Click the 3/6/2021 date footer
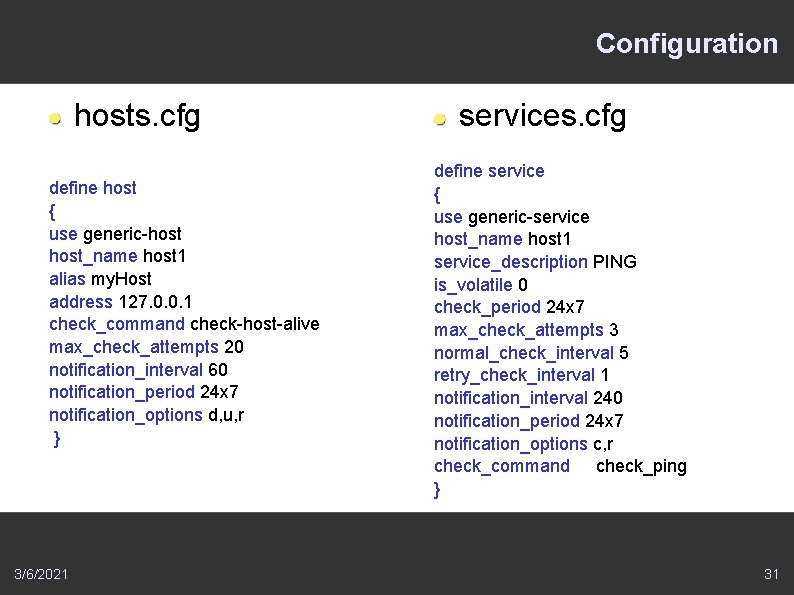This screenshot has height=595, width=794. [42, 574]
